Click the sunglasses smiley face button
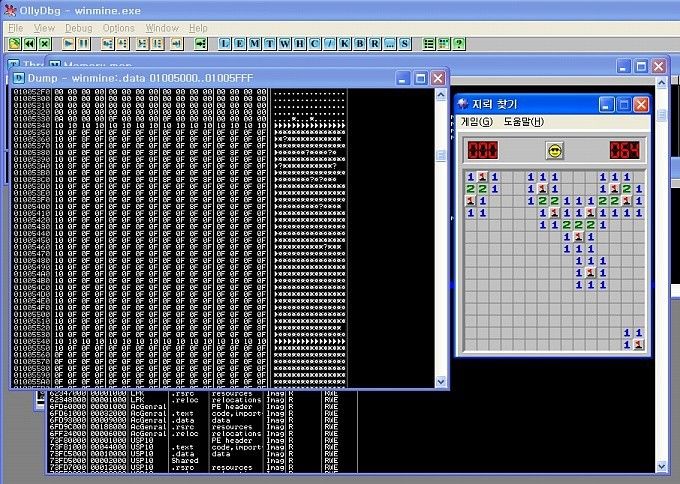This screenshot has width=680, height=484. [x=555, y=150]
